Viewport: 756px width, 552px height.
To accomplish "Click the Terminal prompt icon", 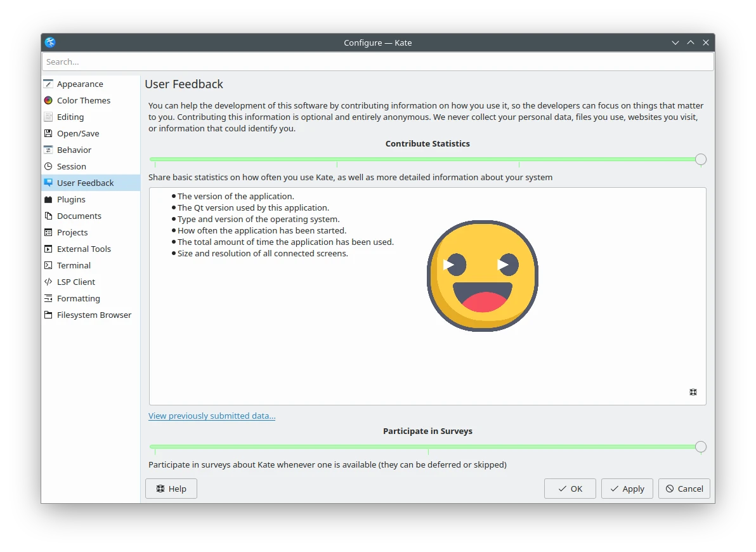I will pyautogui.click(x=48, y=265).
